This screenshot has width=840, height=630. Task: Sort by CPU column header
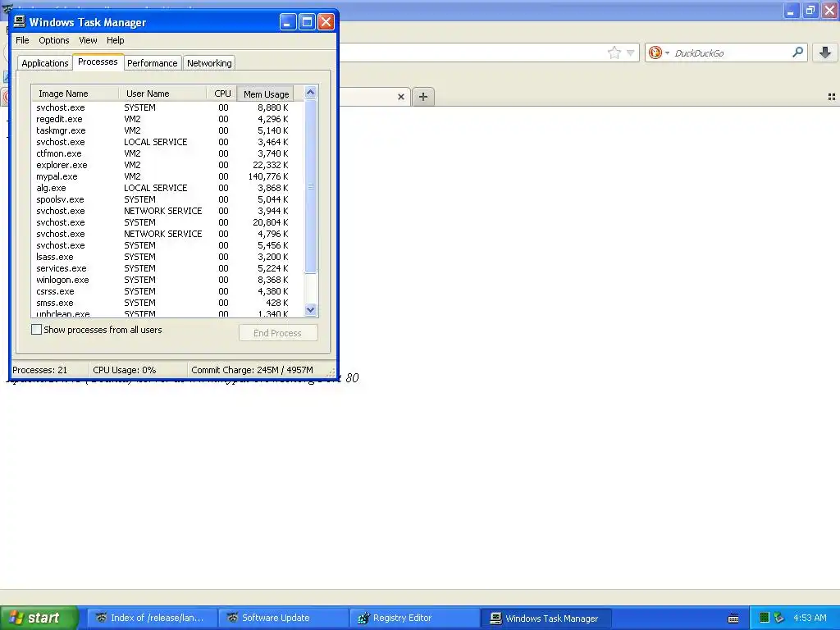(x=221, y=94)
